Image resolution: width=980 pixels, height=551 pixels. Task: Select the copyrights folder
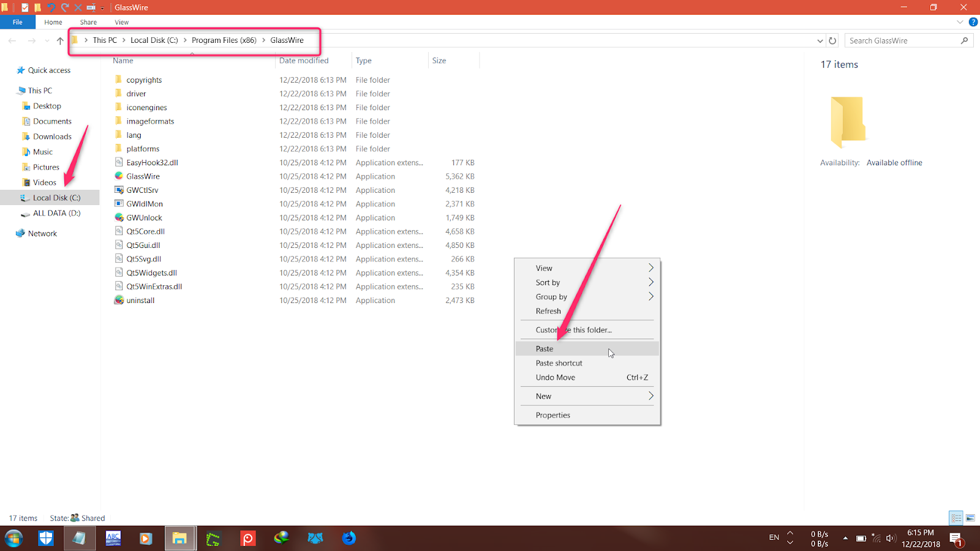coord(144,80)
